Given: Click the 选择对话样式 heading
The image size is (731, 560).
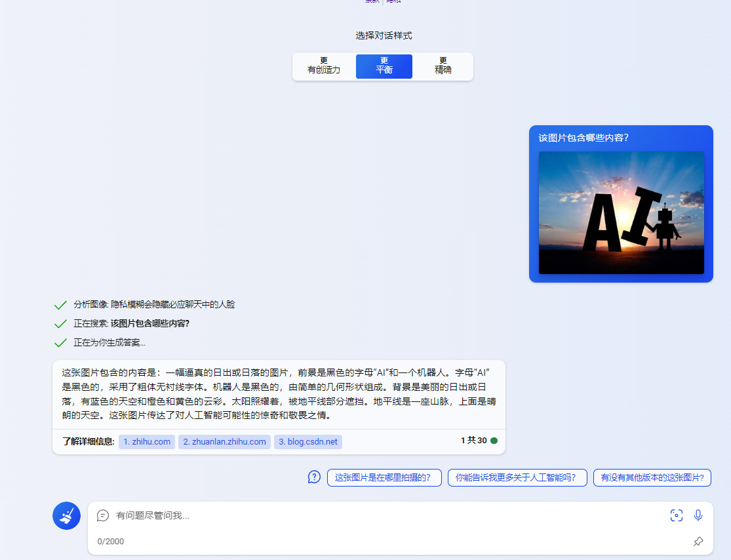Looking at the screenshot, I should point(384,35).
